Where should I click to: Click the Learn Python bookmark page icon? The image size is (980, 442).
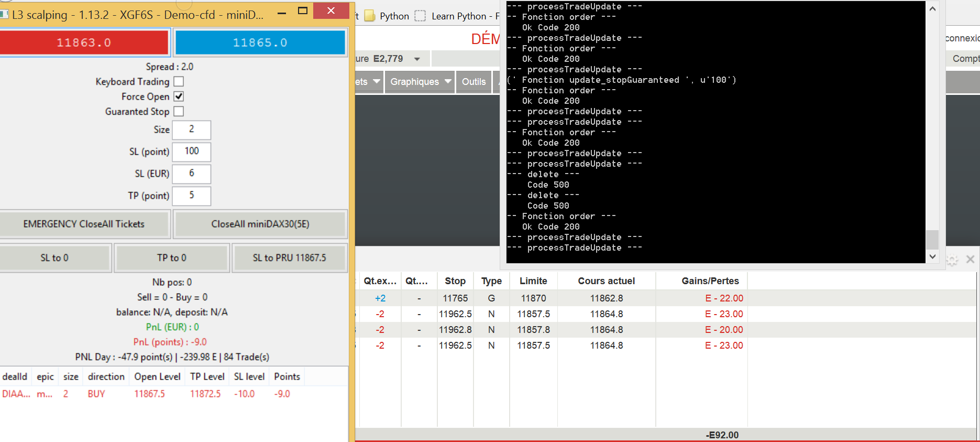(x=420, y=16)
